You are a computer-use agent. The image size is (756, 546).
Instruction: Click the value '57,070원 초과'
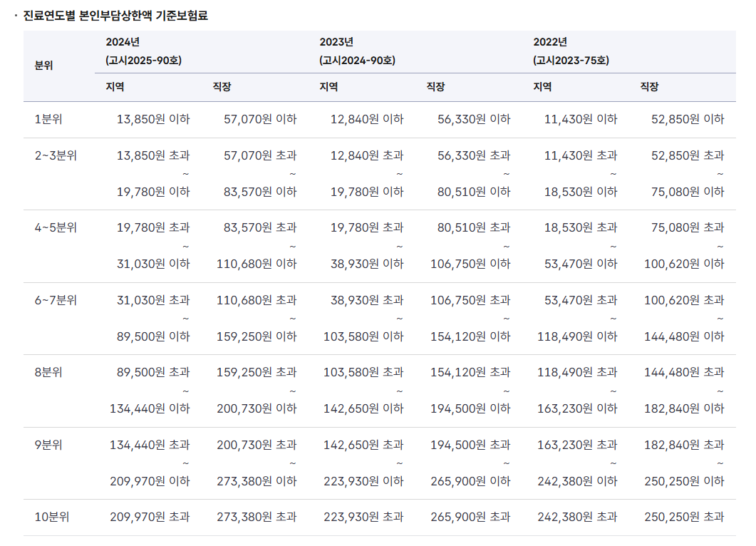pos(260,156)
